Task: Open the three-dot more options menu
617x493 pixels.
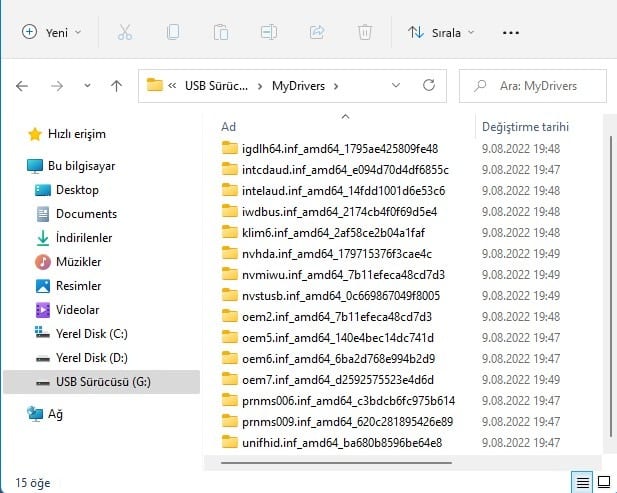Action: click(x=511, y=32)
